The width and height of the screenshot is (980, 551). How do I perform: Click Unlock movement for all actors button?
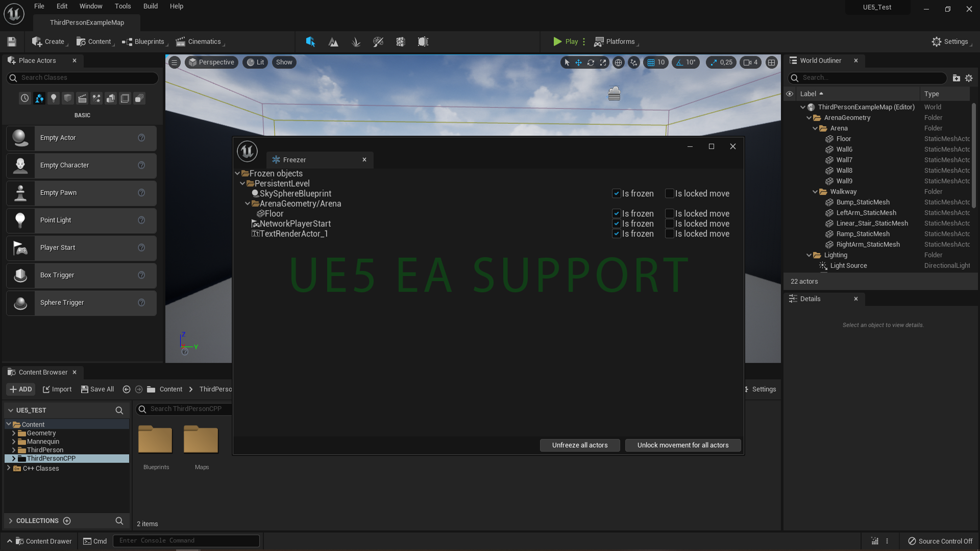[x=682, y=445]
